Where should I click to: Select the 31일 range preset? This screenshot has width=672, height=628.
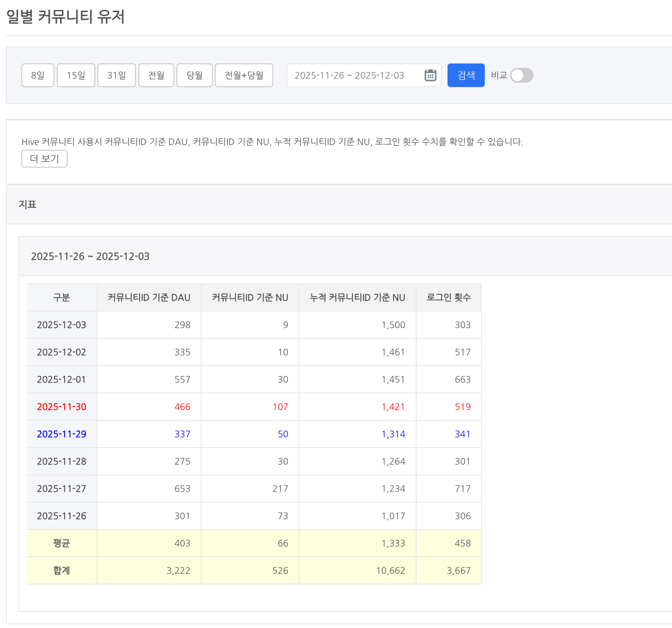[116, 75]
